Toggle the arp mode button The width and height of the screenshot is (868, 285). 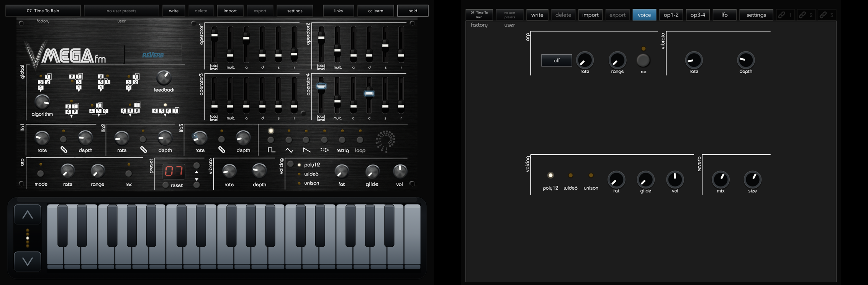click(41, 174)
